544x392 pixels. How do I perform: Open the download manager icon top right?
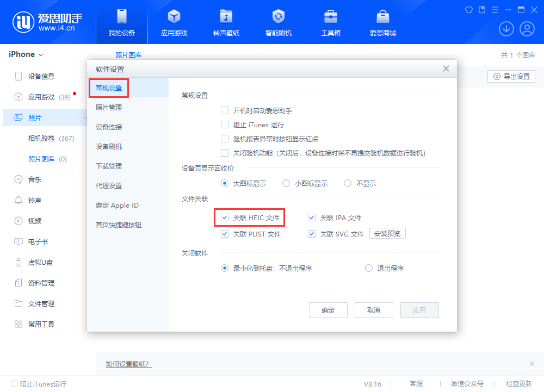coord(506,28)
